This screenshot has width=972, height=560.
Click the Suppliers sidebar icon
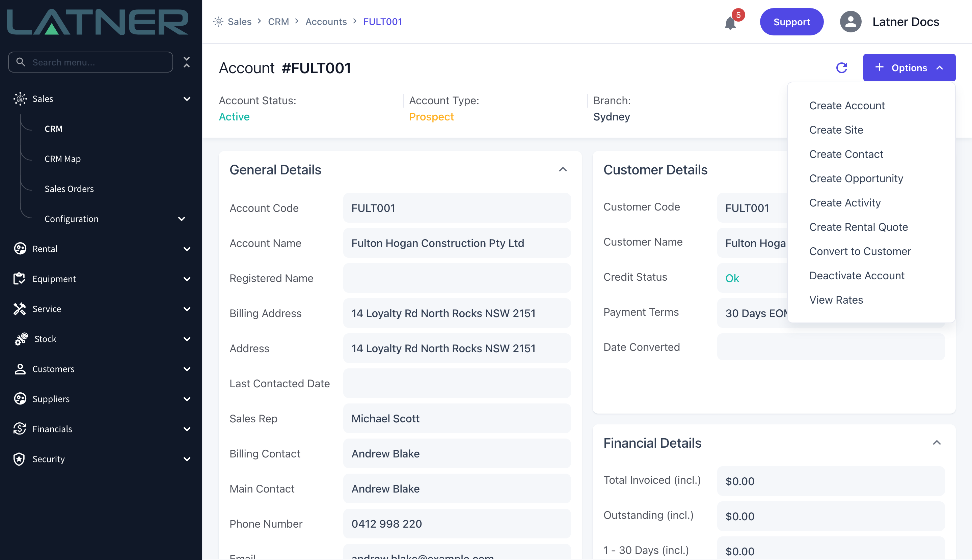(x=20, y=399)
